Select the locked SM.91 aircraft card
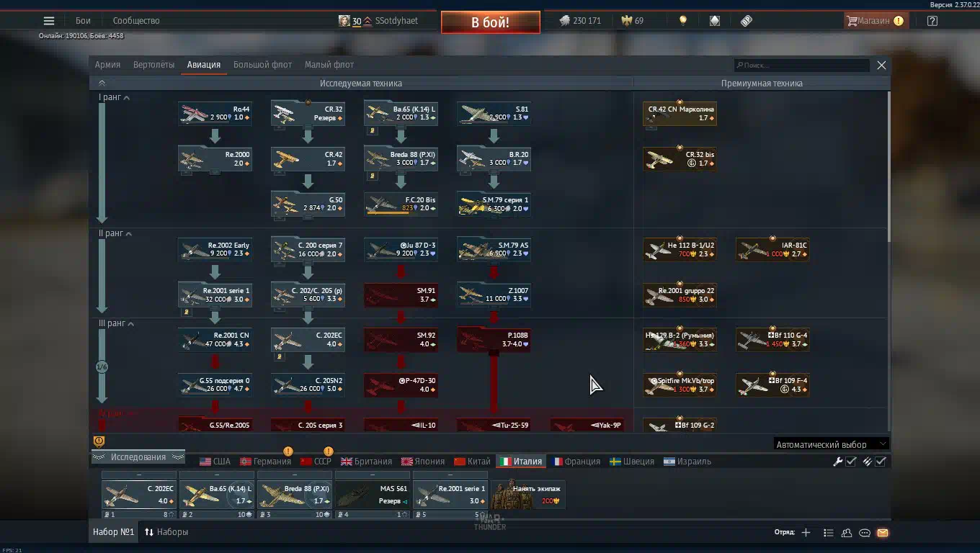Screen dimensions: 980x553 click(401, 295)
